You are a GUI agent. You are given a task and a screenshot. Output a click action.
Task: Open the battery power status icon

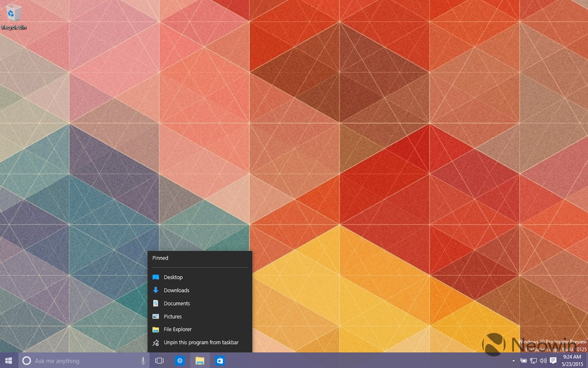coord(523,360)
